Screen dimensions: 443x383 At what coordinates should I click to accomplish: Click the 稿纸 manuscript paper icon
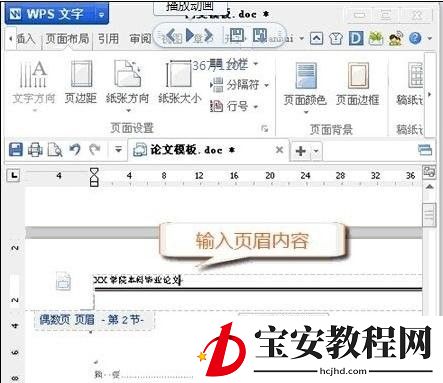tap(415, 75)
